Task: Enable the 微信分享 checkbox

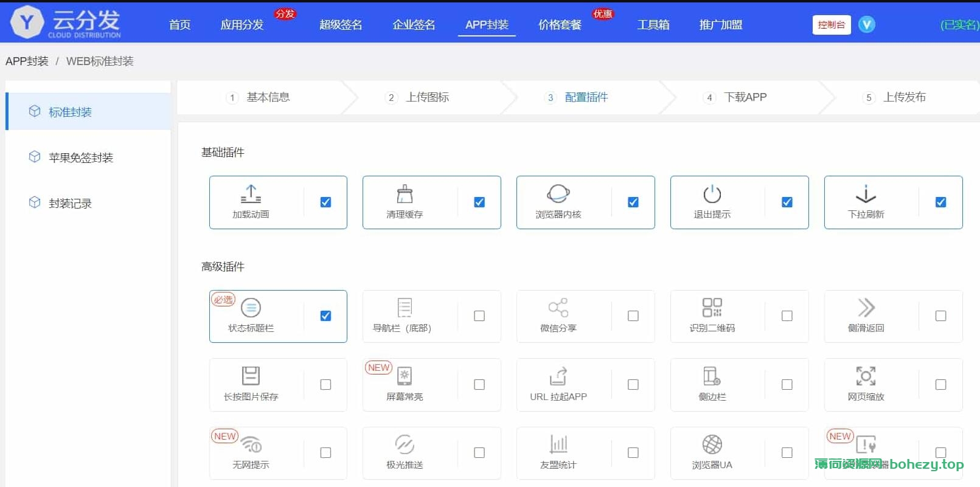Action: pyautogui.click(x=633, y=316)
